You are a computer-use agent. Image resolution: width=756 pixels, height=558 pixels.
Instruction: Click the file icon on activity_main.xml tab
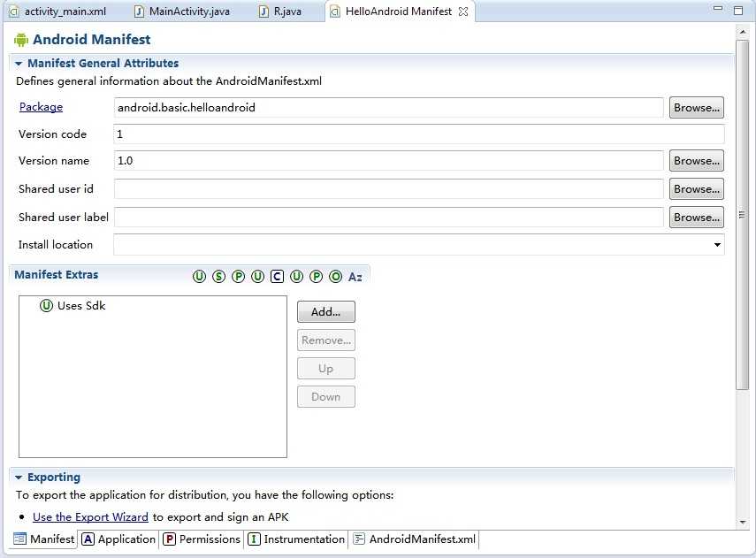14,11
